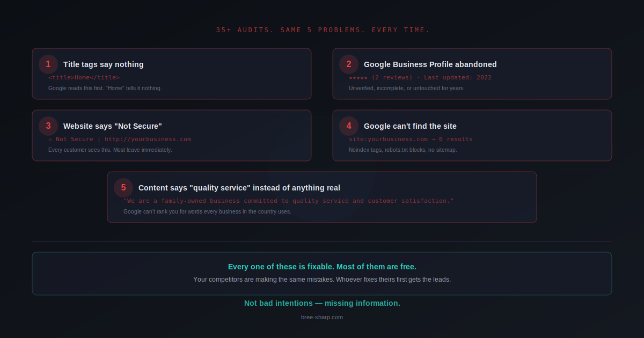Screen dimensions: 644x338
Task: Select the "Google can't find the site" heading
Action: (410, 126)
